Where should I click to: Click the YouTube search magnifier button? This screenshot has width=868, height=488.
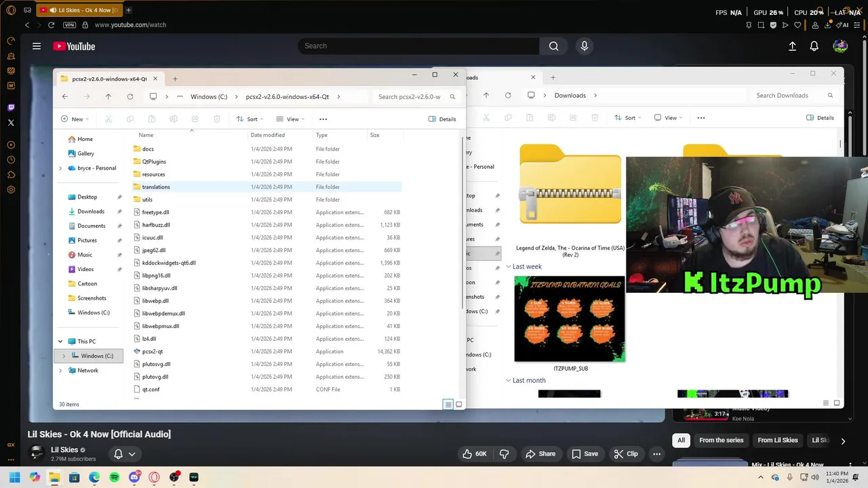click(554, 46)
